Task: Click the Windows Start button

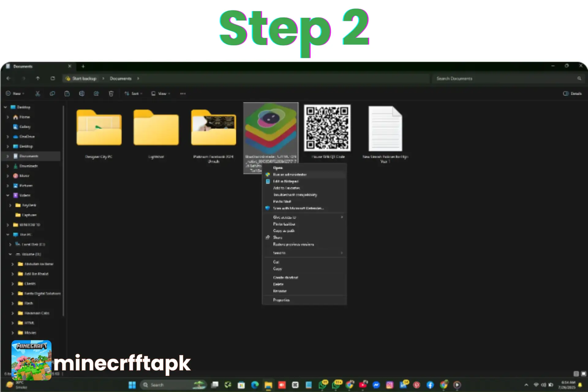Action: click(132, 385)
